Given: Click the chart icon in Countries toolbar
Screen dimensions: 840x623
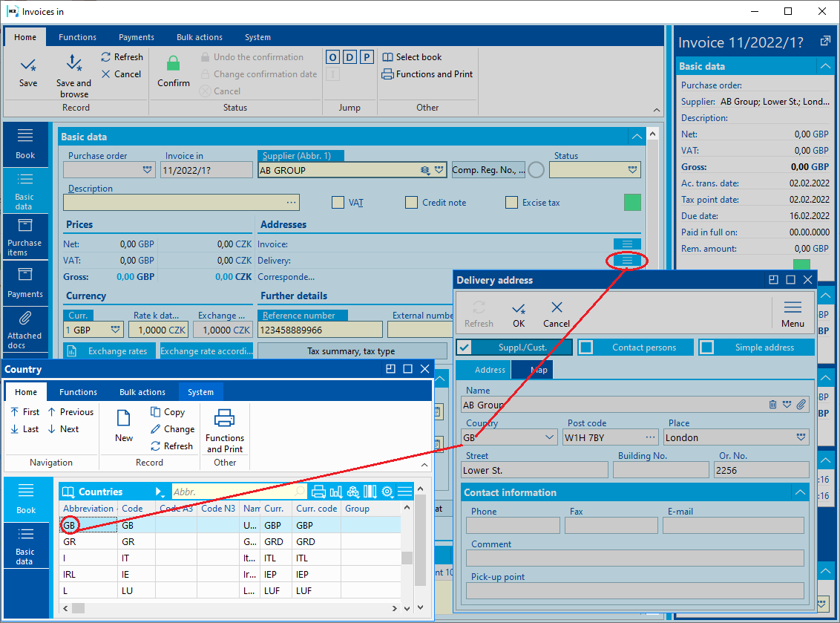Looking at the screenshot, I should [336, 492].
